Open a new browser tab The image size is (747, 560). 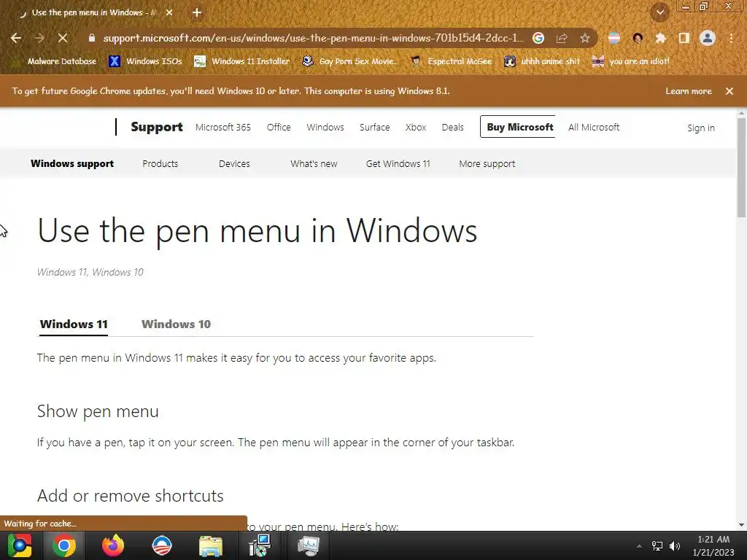tap(197, 13)
